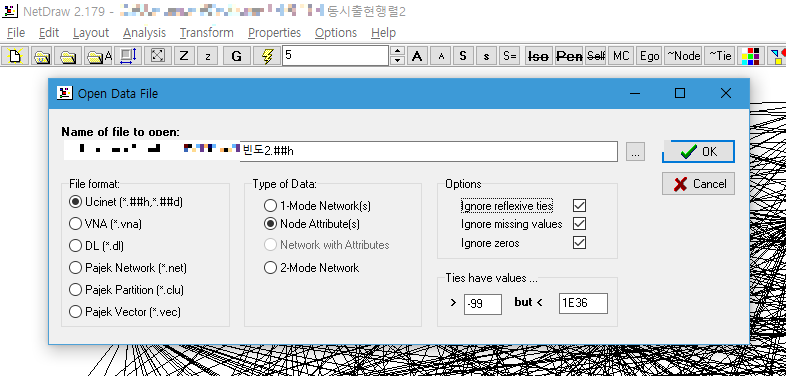
Task: Toggle Ignore missing values checkbox
Action: (579, 224)
